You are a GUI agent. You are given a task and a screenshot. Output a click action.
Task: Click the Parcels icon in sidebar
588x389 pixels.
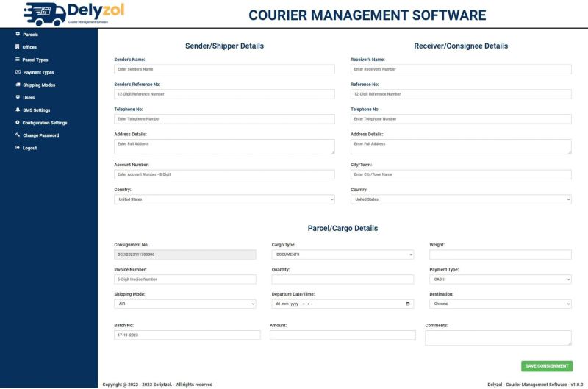(17, 35)
